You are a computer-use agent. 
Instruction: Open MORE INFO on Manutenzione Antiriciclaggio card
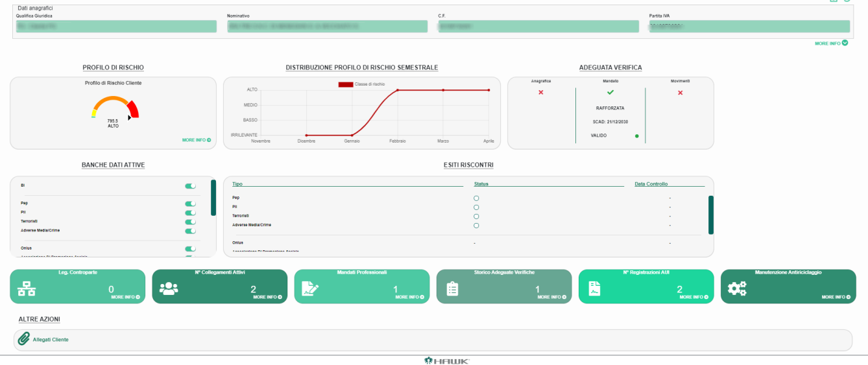pos(836,297)
